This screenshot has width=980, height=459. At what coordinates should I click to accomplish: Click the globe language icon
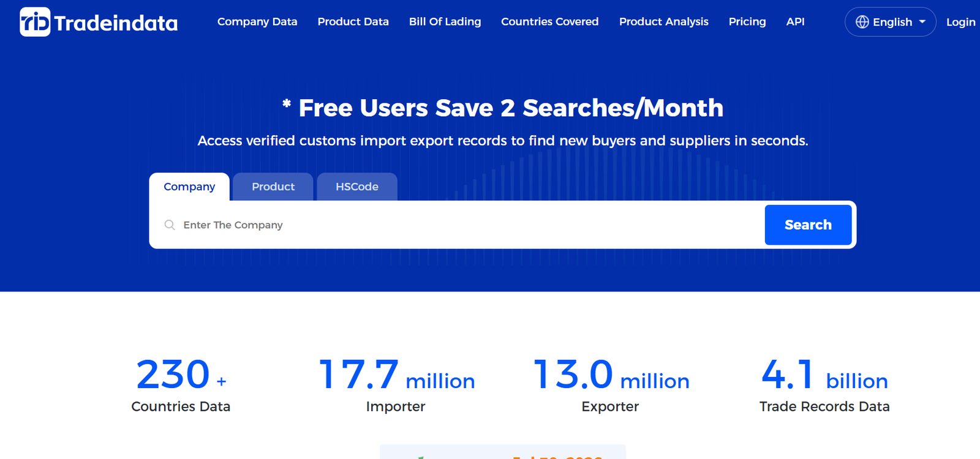pyautogui.click(x=862, y=22)
